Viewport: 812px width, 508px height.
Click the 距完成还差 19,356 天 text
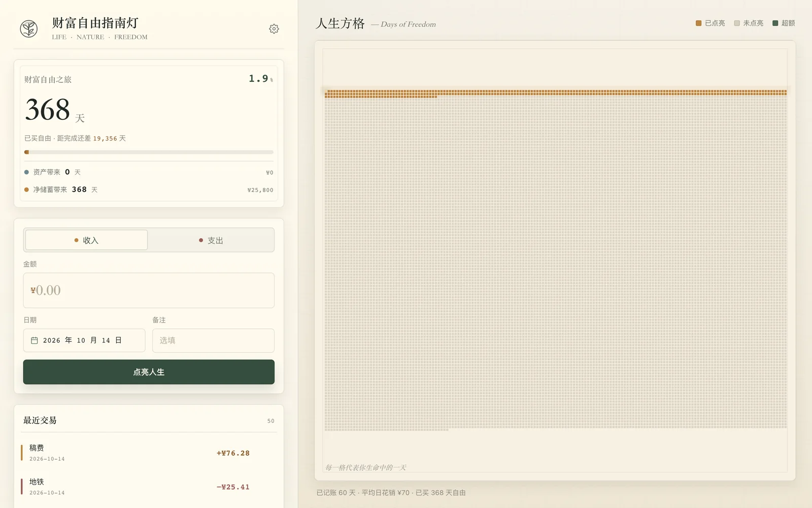pos(91,138)
